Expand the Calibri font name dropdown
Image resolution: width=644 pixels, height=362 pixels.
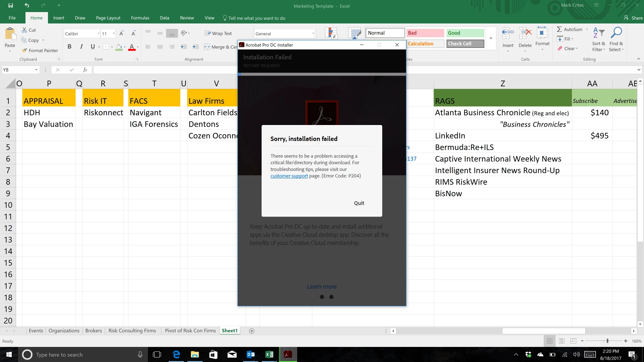click(99, 34)
